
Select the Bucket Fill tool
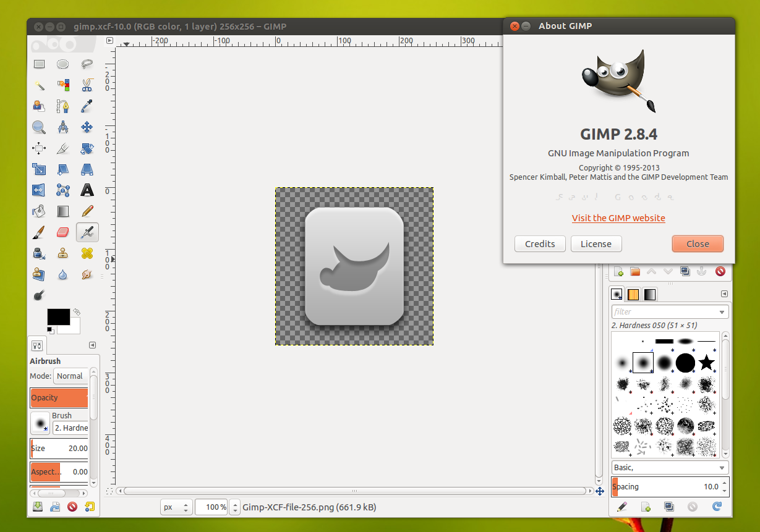point(39,211)
